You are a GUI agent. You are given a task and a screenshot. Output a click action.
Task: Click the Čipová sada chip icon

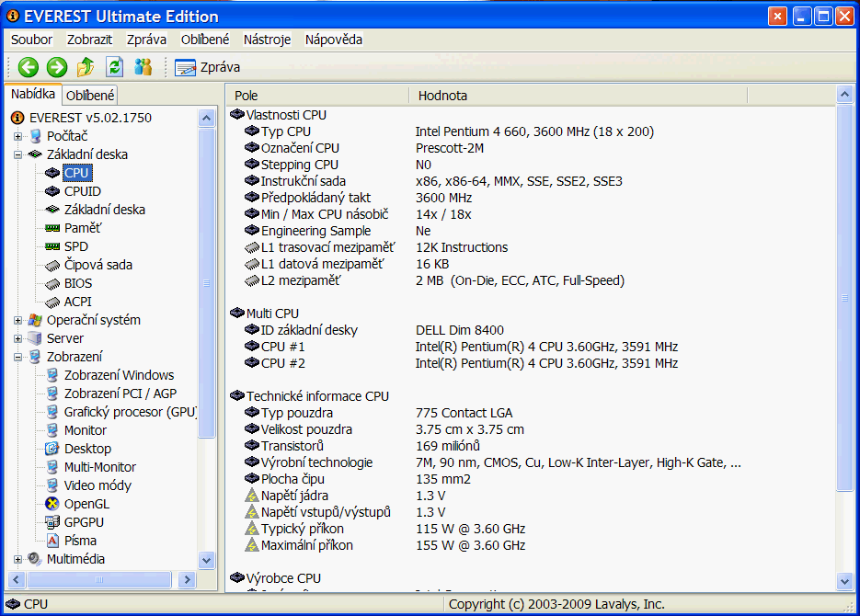click(x=52, y=266)
